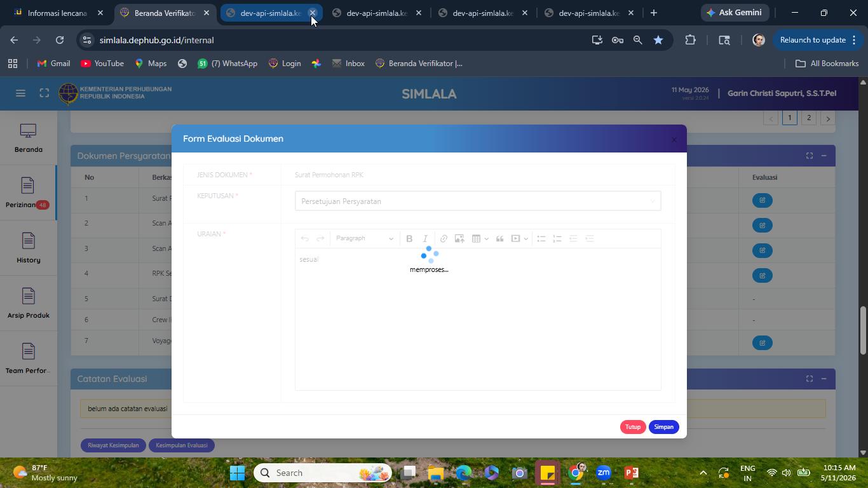Maximize the Catatan Evaluasi panel
The height and width of the screenshot is (488, 868).
coord(810,379)
